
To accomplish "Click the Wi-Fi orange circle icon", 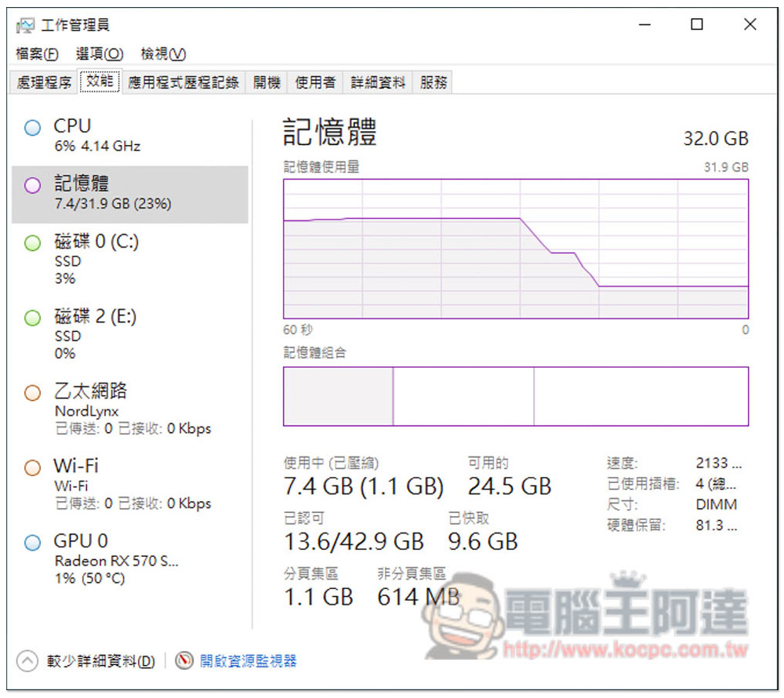I will (x=32, y=467).
